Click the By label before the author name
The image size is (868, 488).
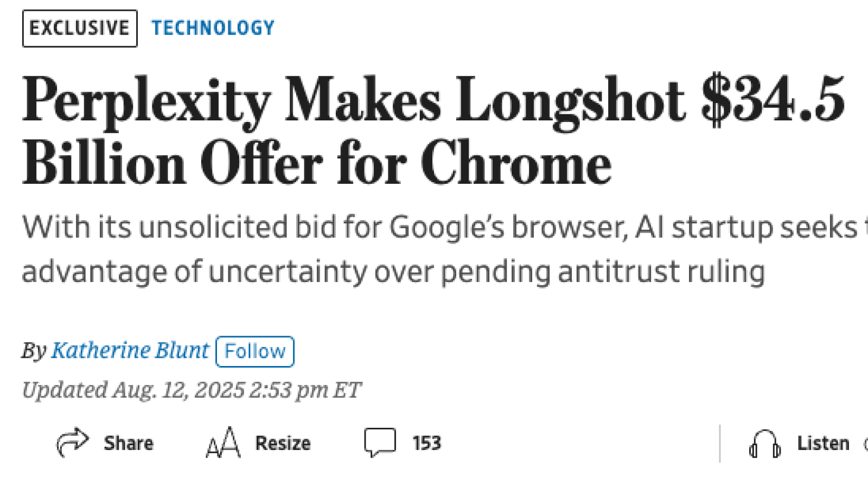34,351
